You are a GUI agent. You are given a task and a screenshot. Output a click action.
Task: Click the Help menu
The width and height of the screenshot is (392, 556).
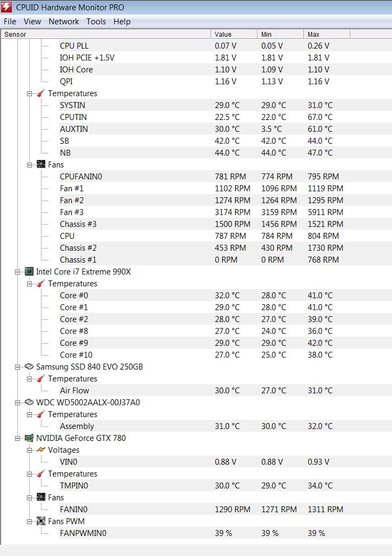click(122, 22)
